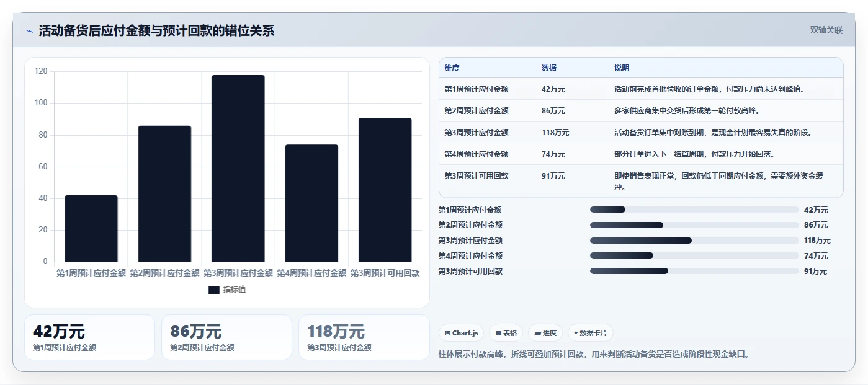Click the progress bar for 第1周预计应付金额
This screenshot has height=385, width=868.
click(694, 210)
